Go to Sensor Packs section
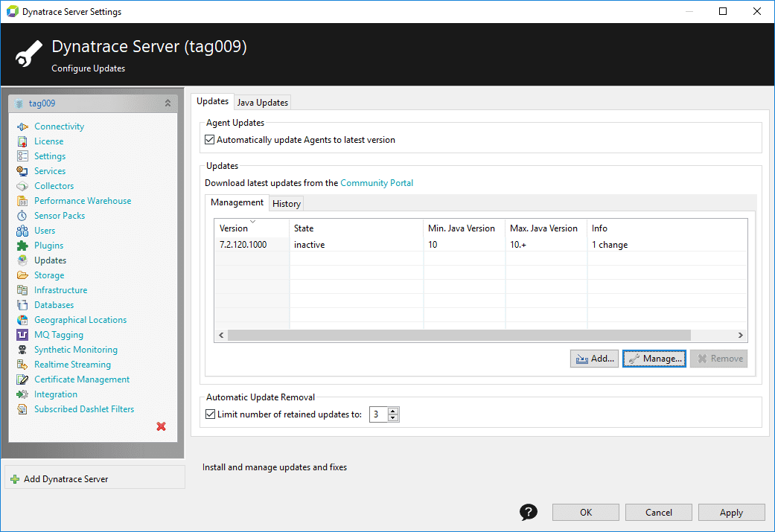 (60, 216)
